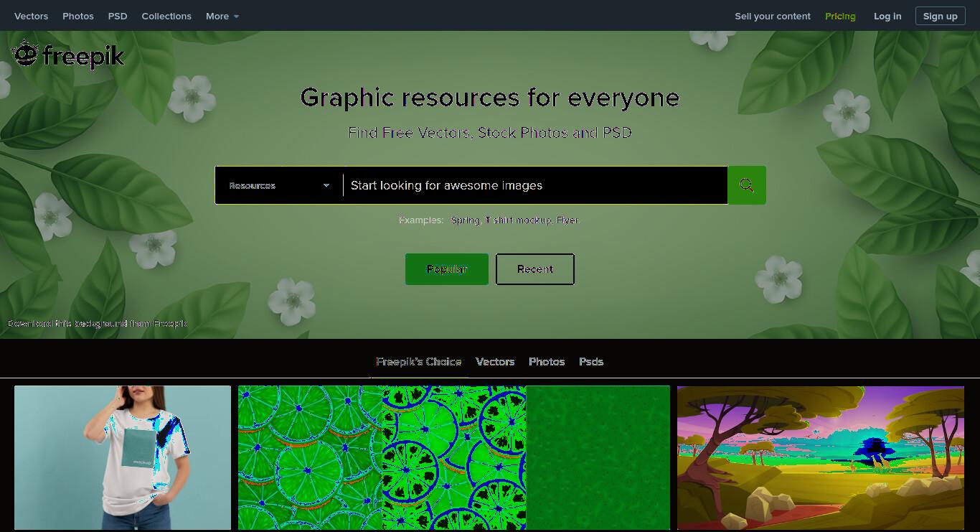Select the 'Flyer' example search
The height and width of the screenshot is (532, 980).
coord(567,220)
